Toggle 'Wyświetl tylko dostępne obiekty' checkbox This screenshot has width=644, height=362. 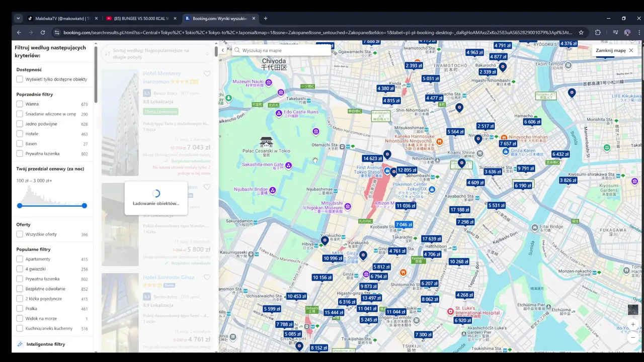(20, 79)
